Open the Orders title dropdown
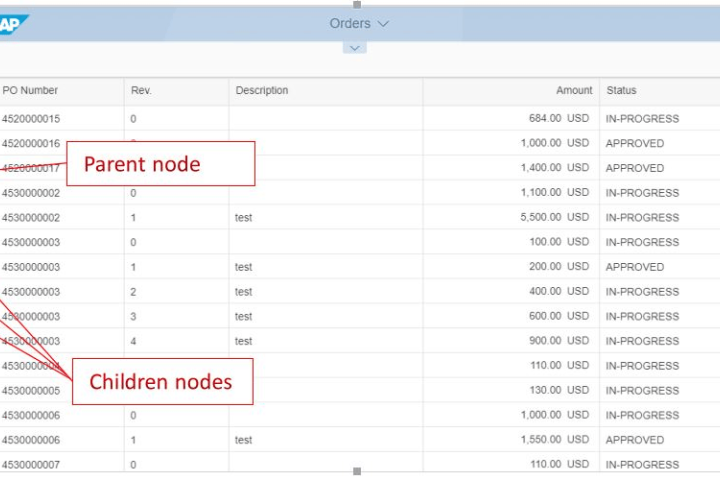 click(359, 23)
